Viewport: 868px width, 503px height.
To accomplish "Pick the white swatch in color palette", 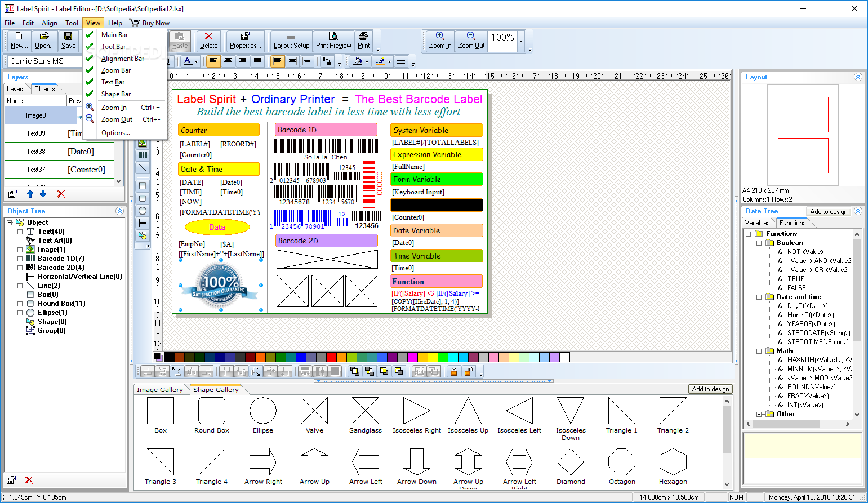I will (x=564, y=357).
